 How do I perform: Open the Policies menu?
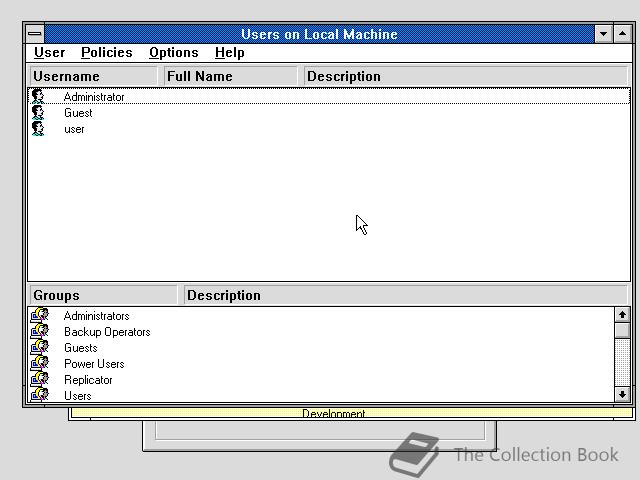click(x=107, y=53)
